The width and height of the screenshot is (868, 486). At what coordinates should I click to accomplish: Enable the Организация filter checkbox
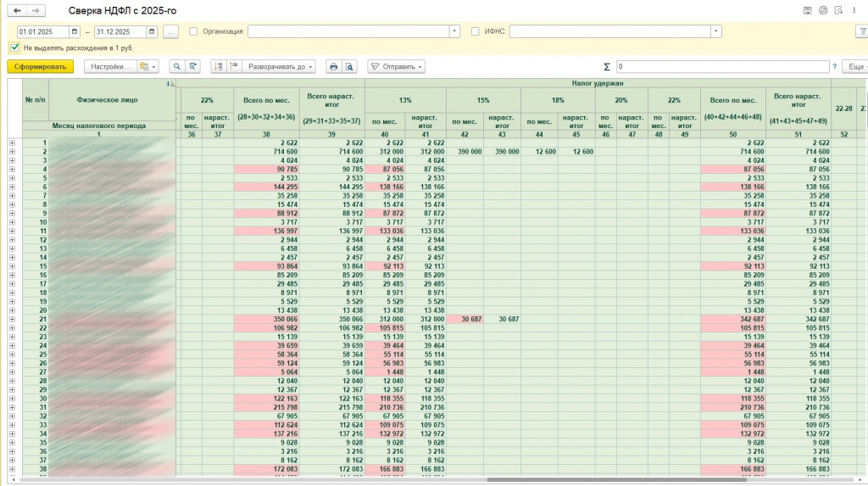[193, 31]
